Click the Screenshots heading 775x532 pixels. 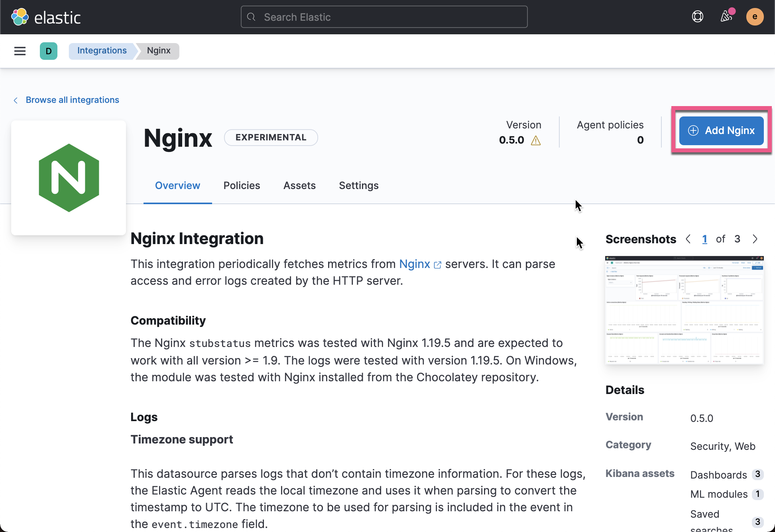[x=641, y=239]
